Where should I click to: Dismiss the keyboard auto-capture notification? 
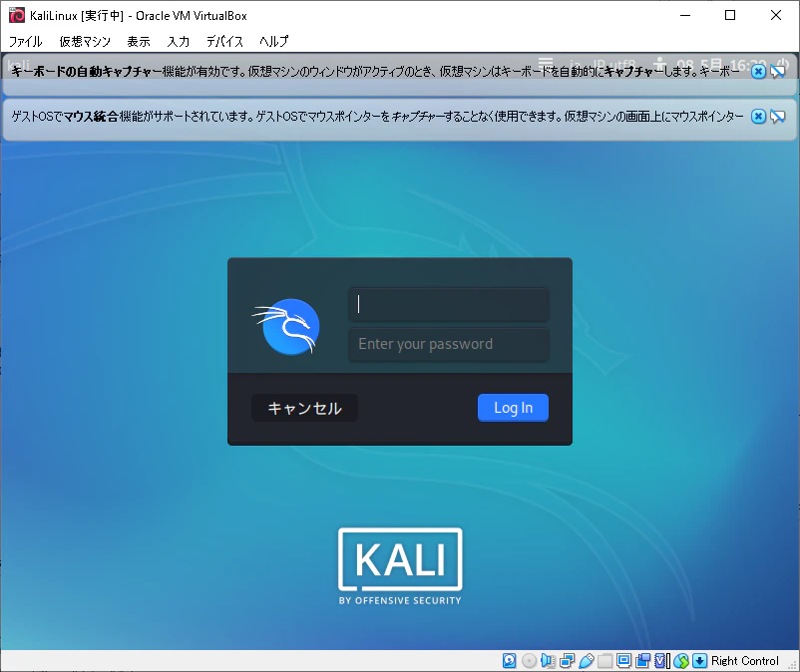pyautogui.click(x=759, y=72)
